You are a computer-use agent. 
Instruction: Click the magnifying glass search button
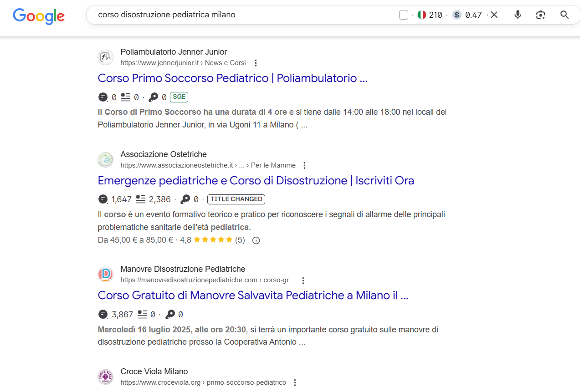(x=565, y=15)
